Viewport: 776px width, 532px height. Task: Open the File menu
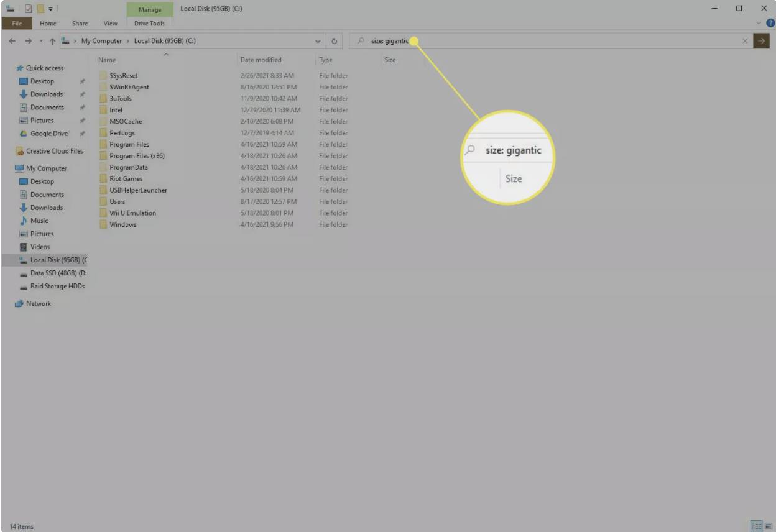point(17,24)
